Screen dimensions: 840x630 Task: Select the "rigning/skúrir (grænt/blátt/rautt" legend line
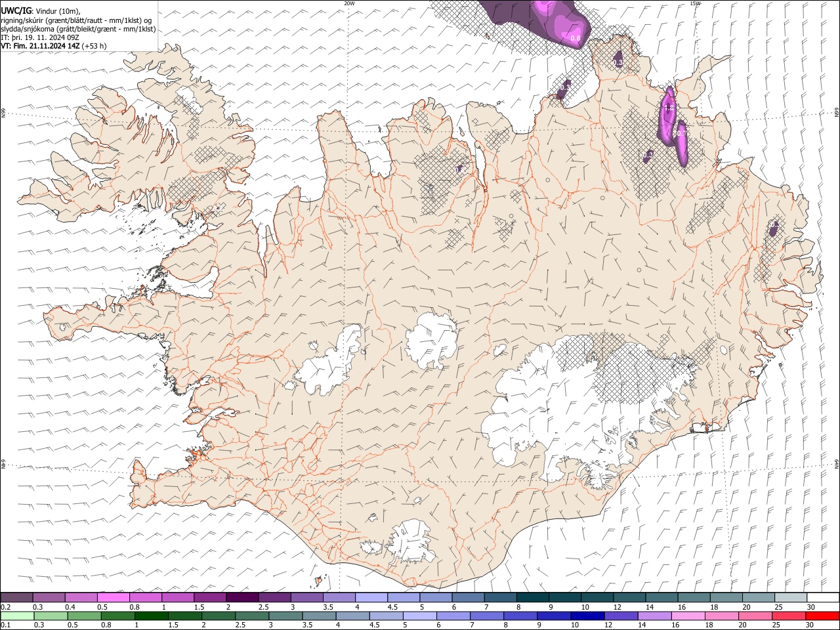coord(77,20)
